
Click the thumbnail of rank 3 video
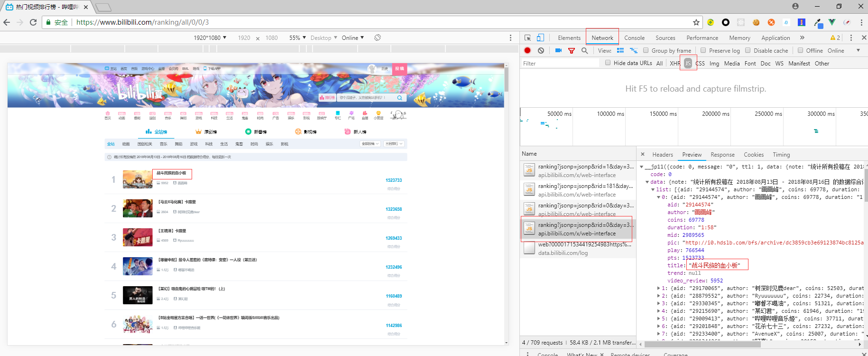coord(138,237)
